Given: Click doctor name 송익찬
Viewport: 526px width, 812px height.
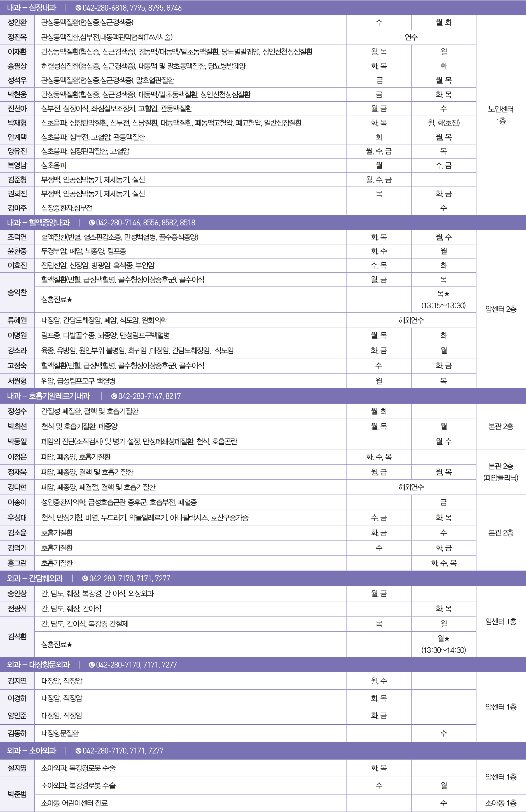Looking at the screenshot, I should tap(17, 292).
